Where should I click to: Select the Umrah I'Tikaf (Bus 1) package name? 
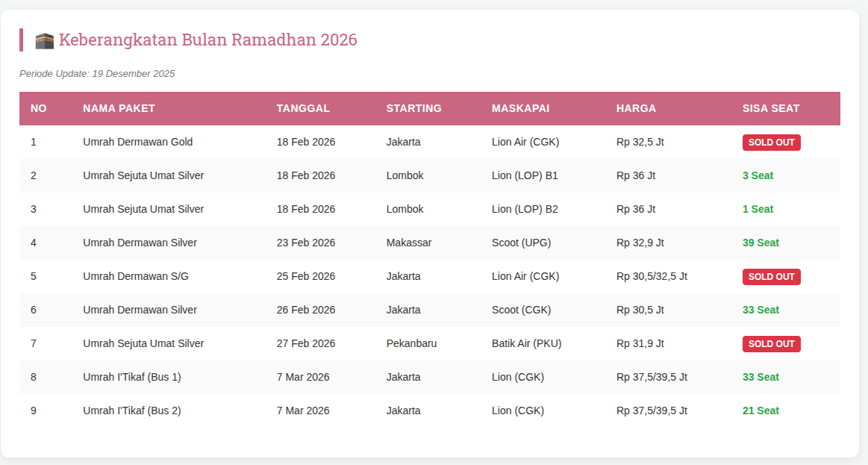[132, 377]
